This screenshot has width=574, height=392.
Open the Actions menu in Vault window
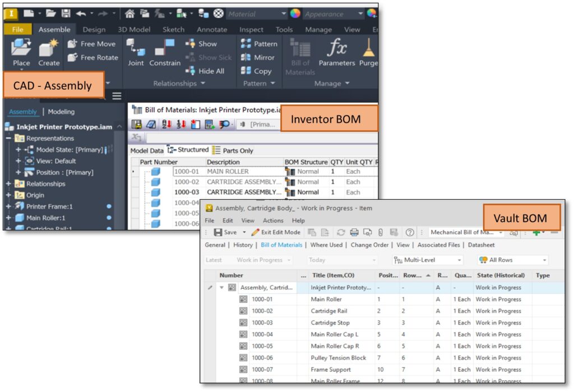(x=273, y=220)
